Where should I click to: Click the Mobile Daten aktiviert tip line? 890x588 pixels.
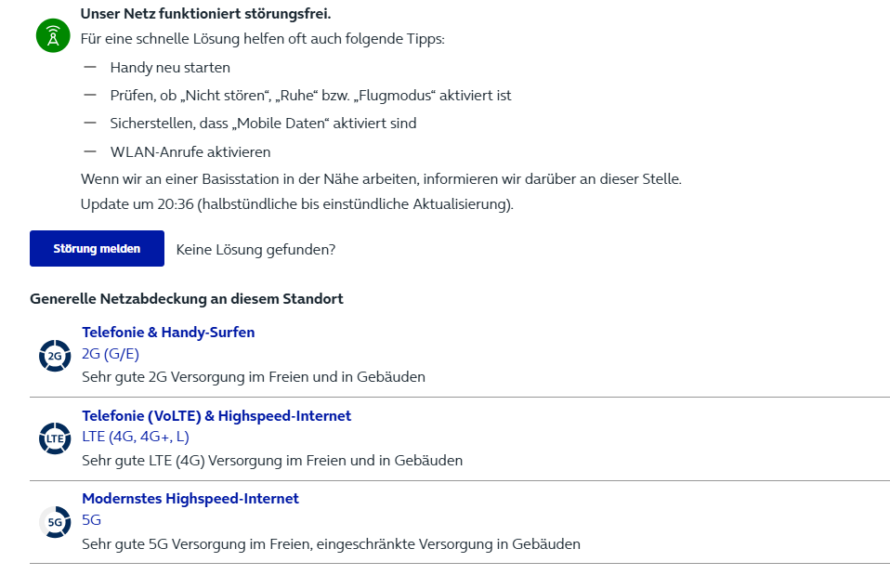coord(263,124)
